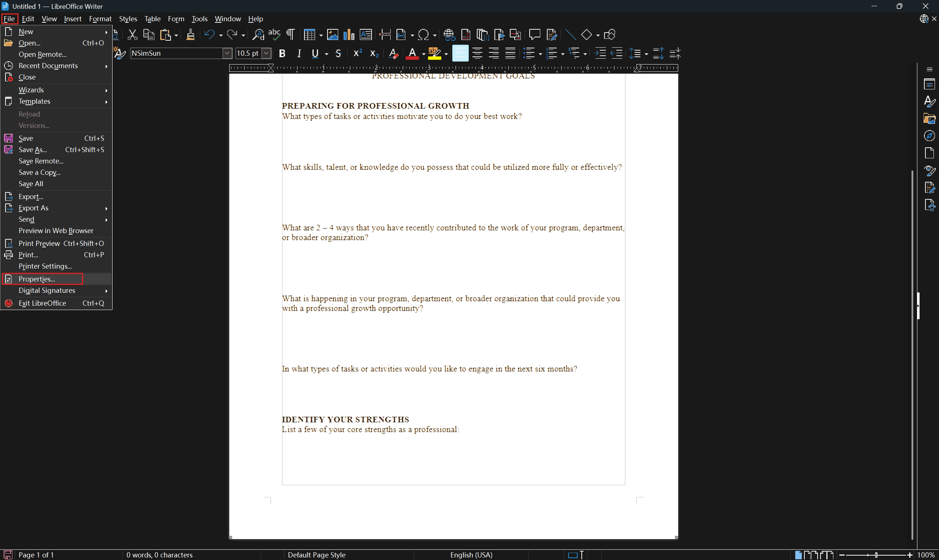Select Clone Formatting paintbrush icon
Image resolution: width=939 pixels, height=560 pixels.
(x=191, y=35)
